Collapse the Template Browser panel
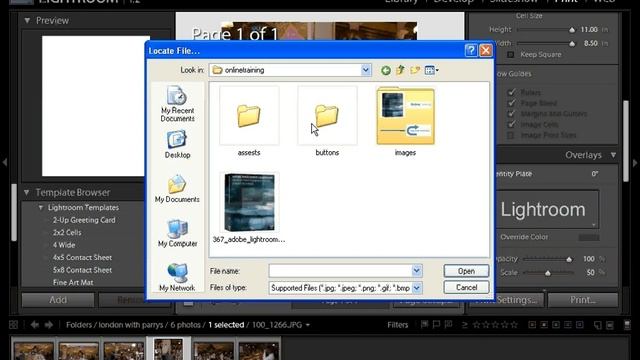 pos(27,192)
